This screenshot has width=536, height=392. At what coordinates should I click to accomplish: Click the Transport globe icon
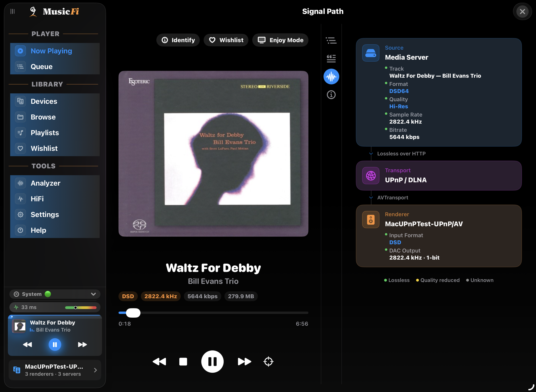tap(371, 176)
